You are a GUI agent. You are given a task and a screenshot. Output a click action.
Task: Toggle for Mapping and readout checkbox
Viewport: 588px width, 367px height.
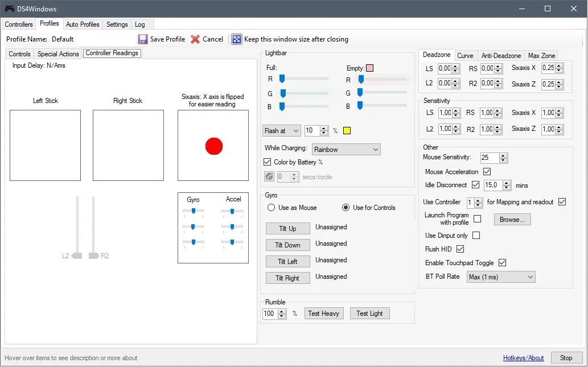click(562, 201)
